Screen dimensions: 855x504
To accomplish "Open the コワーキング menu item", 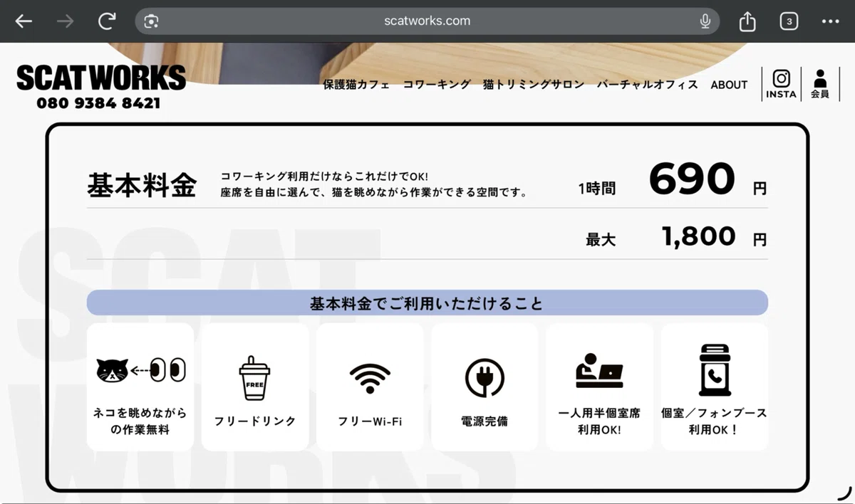I will (x=437, y=84).
